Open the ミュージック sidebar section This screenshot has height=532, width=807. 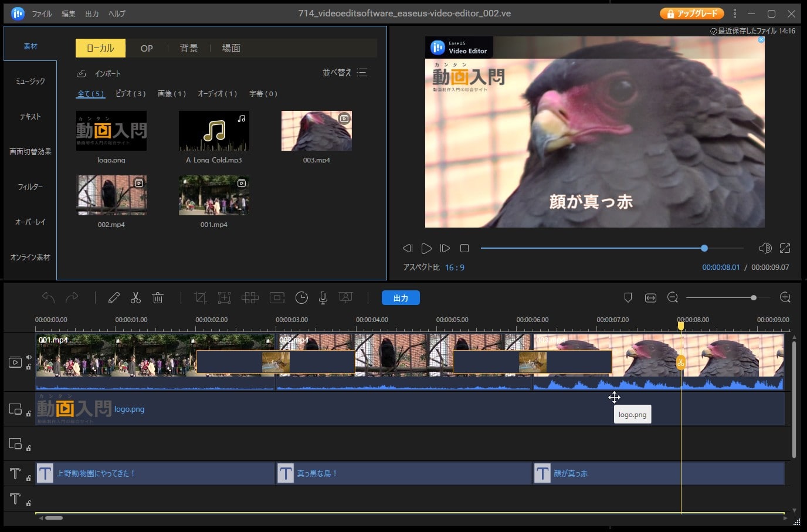point(30,82)
